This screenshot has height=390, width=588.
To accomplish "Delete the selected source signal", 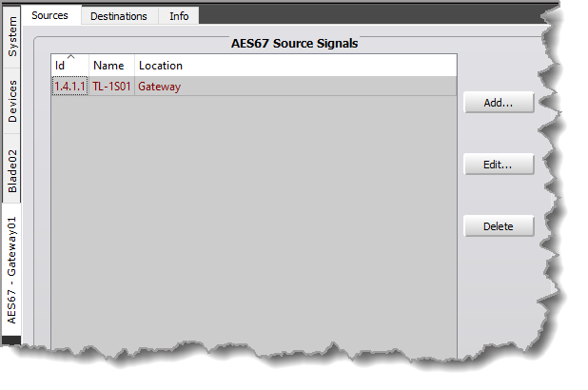I will coord(499,226).
